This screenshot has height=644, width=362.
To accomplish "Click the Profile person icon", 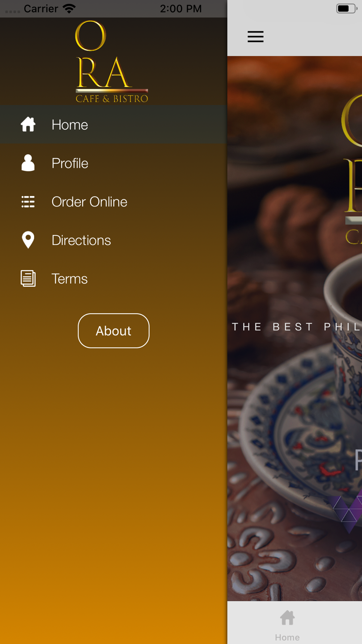I will point(28,163).
